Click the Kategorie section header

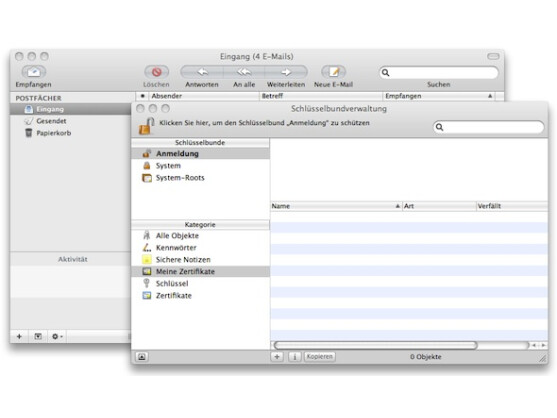click(x=200, y=225)
